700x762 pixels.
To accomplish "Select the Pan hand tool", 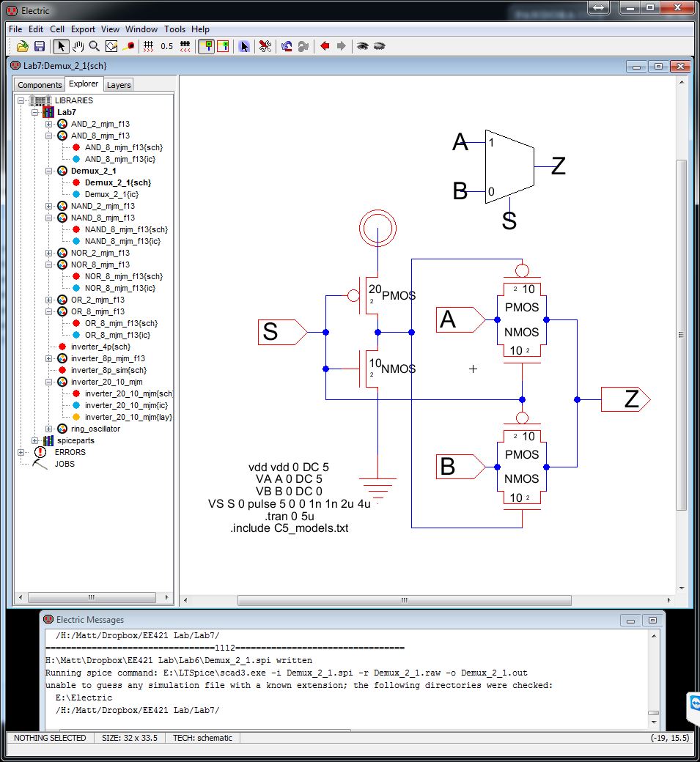I will pyautogui.click(x=78, y=46).
